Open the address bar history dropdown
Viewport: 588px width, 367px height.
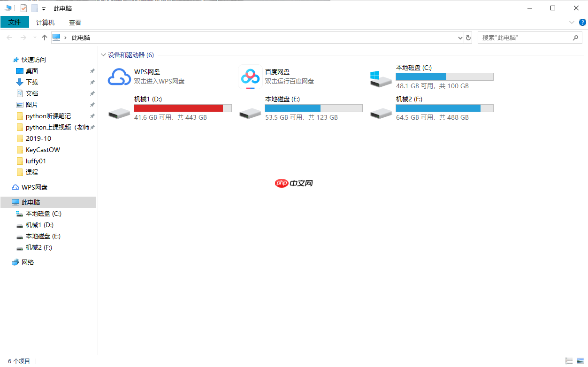460,38
